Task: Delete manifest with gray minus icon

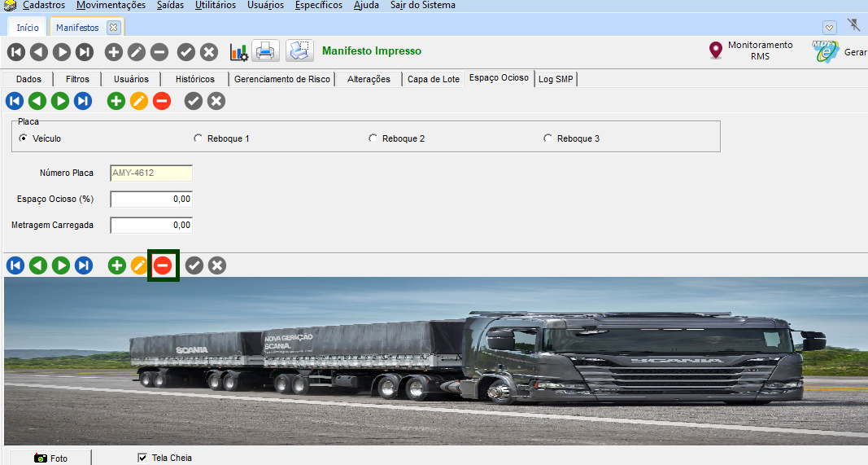Action: pos(159,52)
